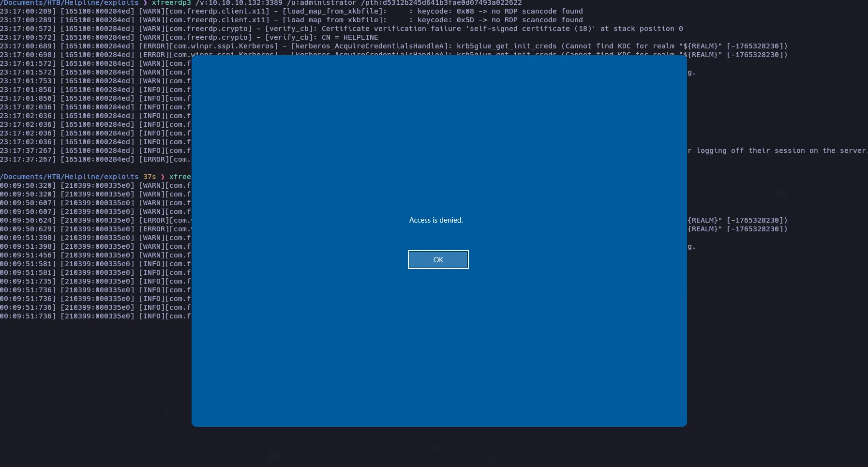Click the WARN line stamped 23:17:01:753

coord(96,81)
